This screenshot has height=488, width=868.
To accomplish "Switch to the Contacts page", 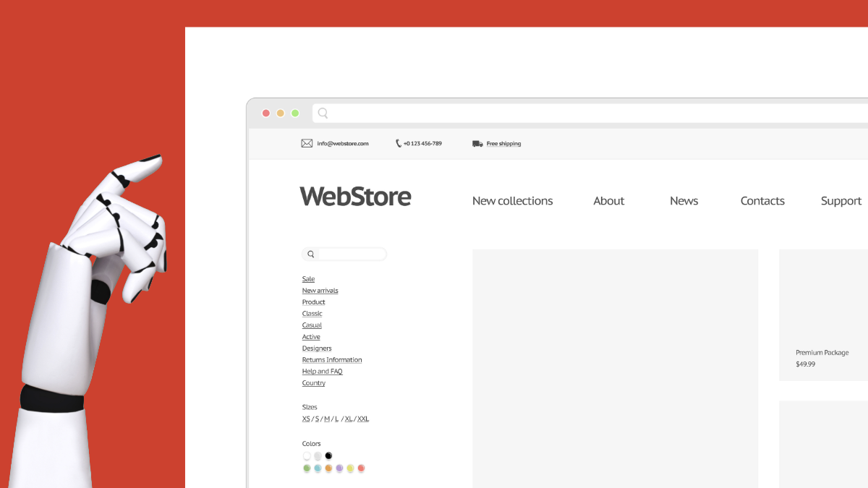I will click(x=762, y=200).
